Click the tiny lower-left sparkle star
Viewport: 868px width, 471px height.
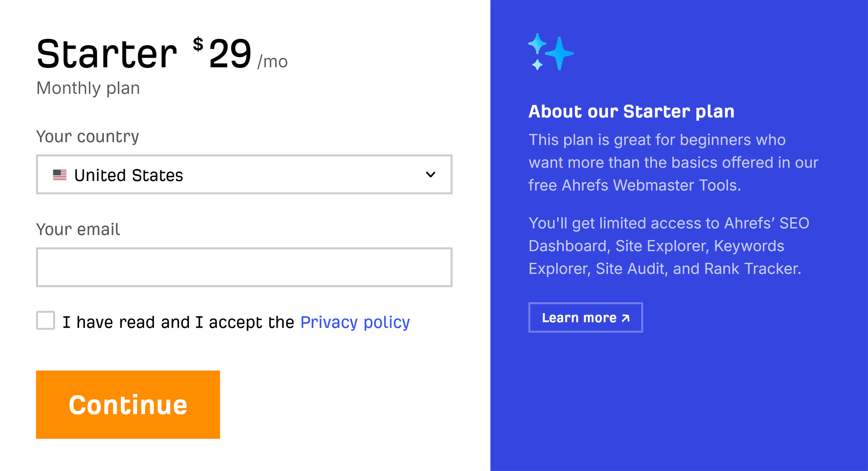pyautogui.click(x=537, y=64)
